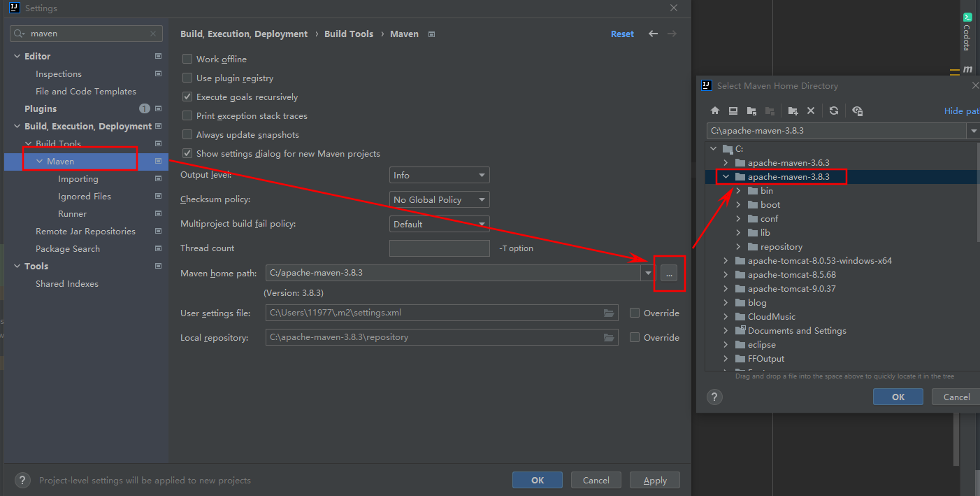
Task: Click Cancel in the Settings dialog
Action: 596,480
